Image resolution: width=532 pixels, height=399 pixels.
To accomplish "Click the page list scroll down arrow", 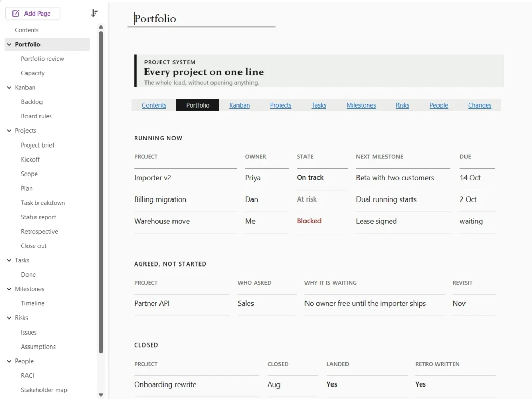I will pos(101,395).
